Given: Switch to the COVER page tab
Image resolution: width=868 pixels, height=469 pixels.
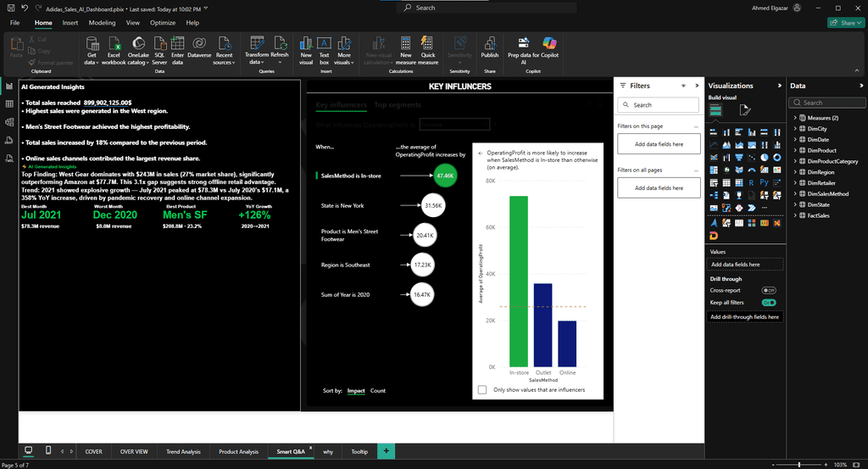Looking at the screenshot, I should point(93,451).
